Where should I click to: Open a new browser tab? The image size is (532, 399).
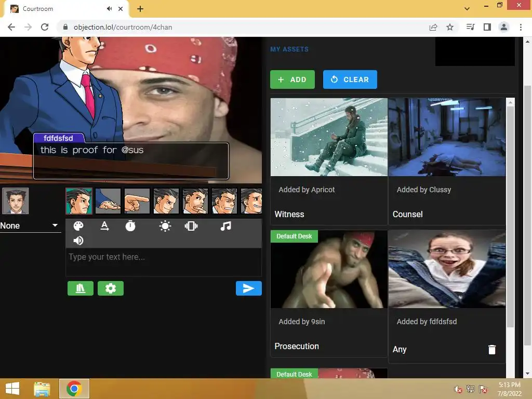tap(140, 9)
